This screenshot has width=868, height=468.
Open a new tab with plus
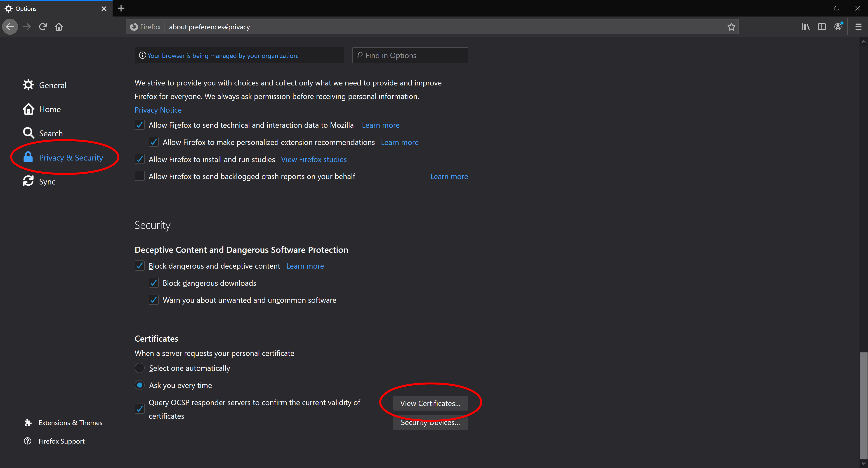121,8
